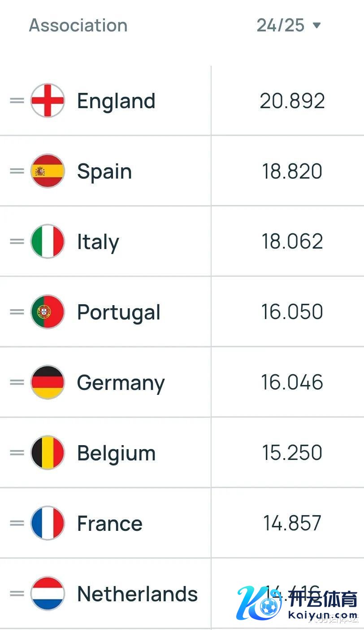Click the rank-unchanged indicator beside France
The width and height of the screenshot is (364, 630).
[x=17, y=523]
